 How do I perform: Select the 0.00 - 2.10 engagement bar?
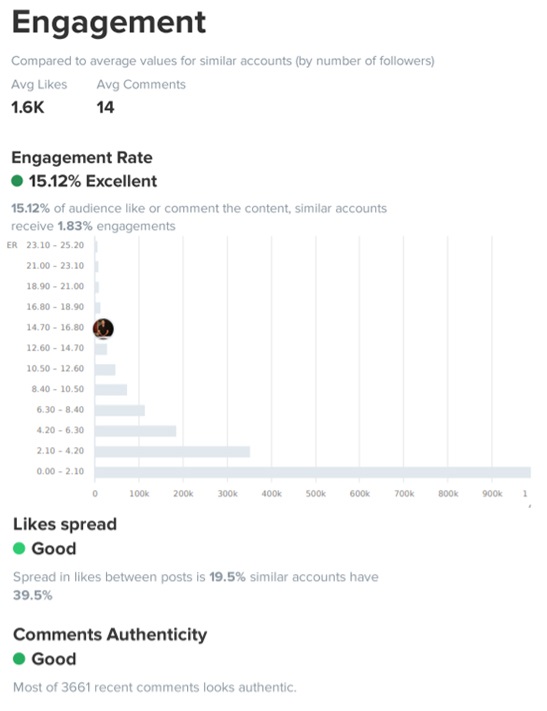(x=313, y=472)
